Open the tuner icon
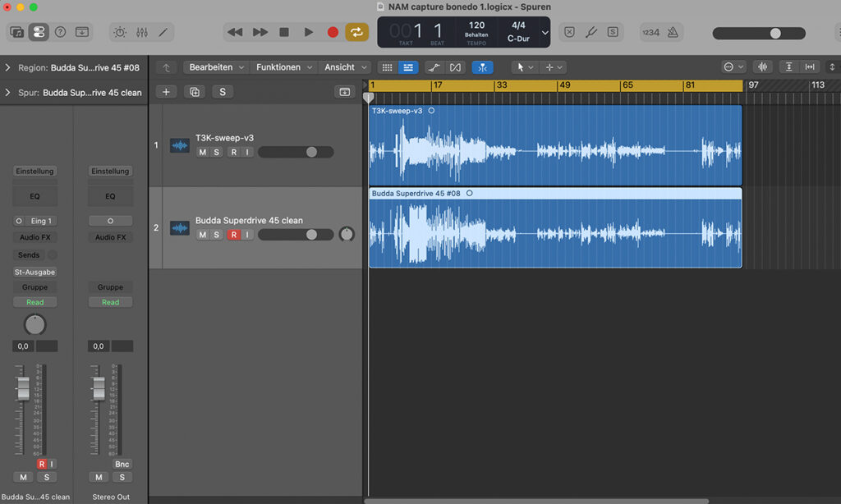This screenshot has width=841, height=504. (x=591, y=32)
